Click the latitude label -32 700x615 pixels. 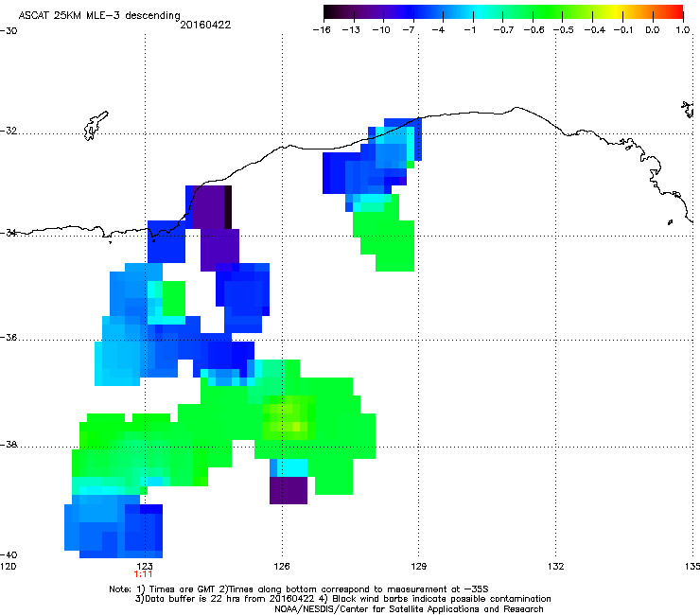tap(9, 131)
